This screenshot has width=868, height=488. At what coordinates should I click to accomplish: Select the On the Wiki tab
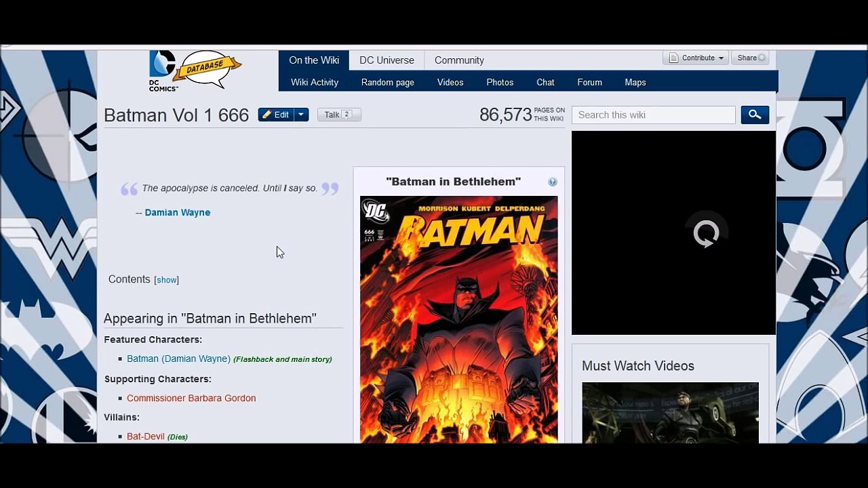coord(314,60)
